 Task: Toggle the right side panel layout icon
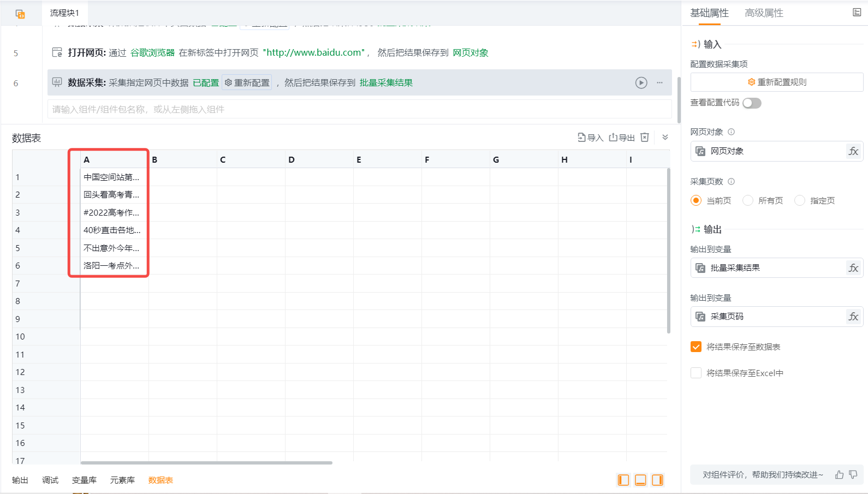point(657,480)
